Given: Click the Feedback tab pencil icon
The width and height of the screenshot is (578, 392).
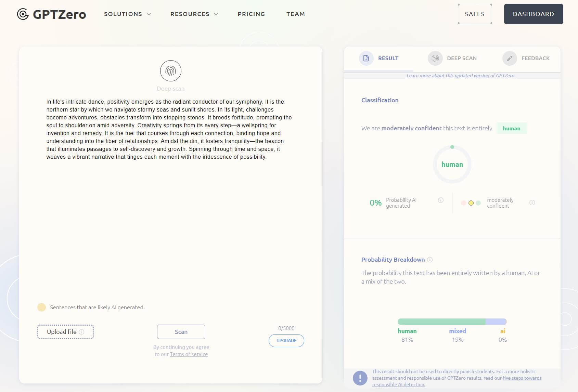Looking at the screenshot, I should 510,58.
